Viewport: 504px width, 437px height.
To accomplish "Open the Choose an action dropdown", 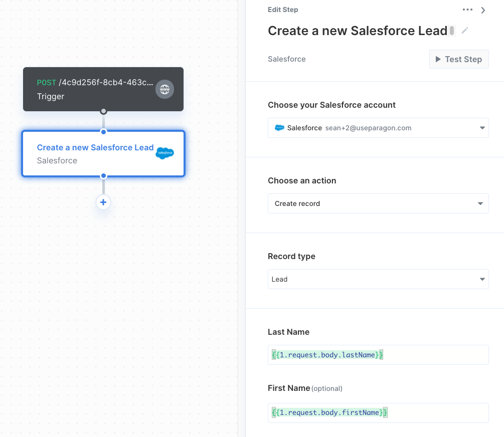I will click(x=378, y=203).
